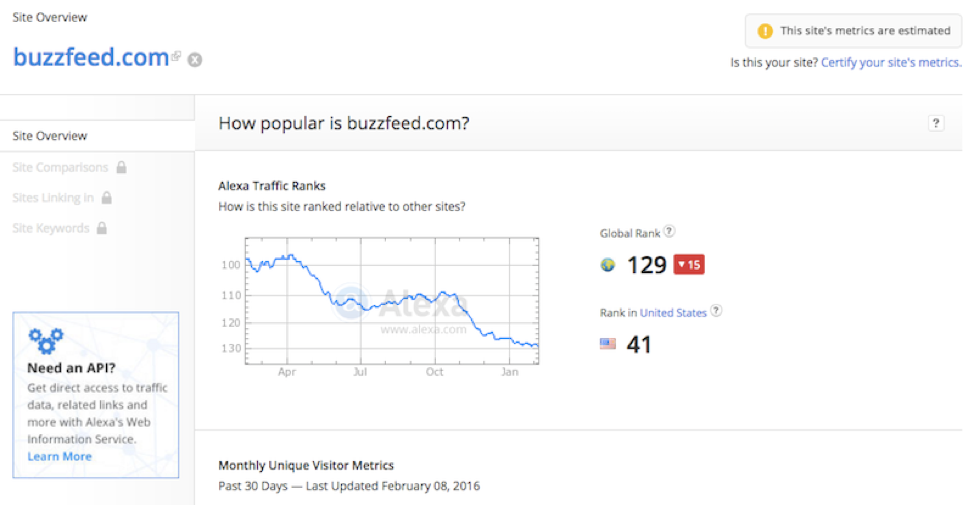
Task: Open the buzzfeed.com site title link
Action: [91, 57]
